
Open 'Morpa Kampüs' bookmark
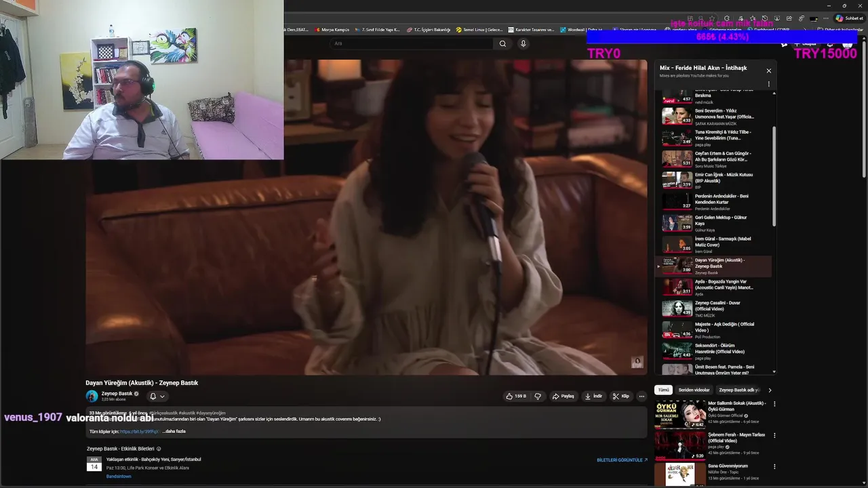(x=332, y=30)
